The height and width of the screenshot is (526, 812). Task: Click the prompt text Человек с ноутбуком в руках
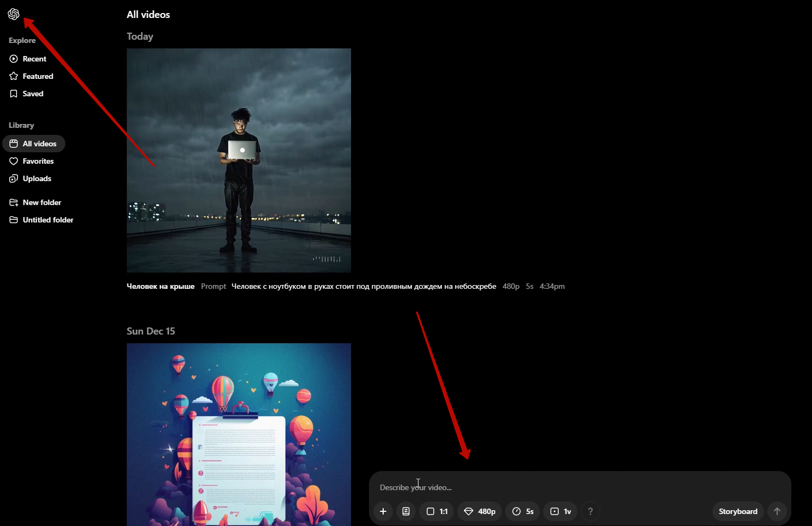[364, 286]
